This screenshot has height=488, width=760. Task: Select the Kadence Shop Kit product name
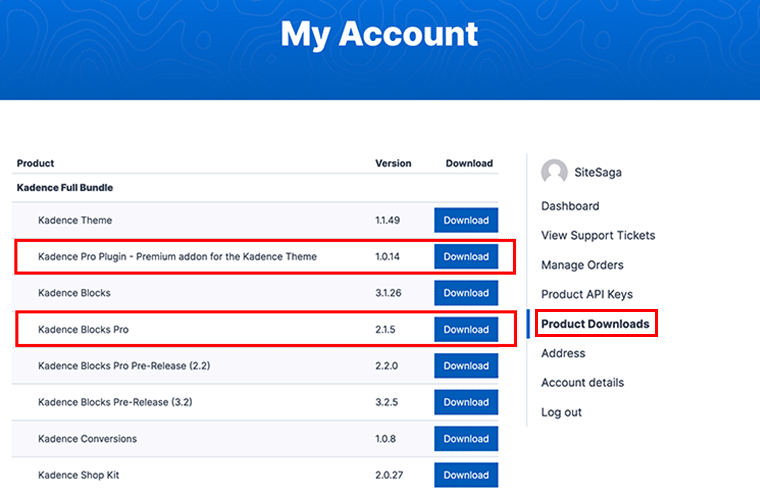pyautogui.click(x=79, y=475)
